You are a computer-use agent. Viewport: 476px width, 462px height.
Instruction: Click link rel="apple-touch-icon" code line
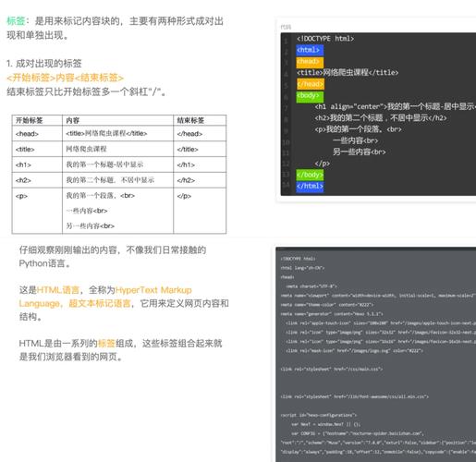[x=381, y=323]
